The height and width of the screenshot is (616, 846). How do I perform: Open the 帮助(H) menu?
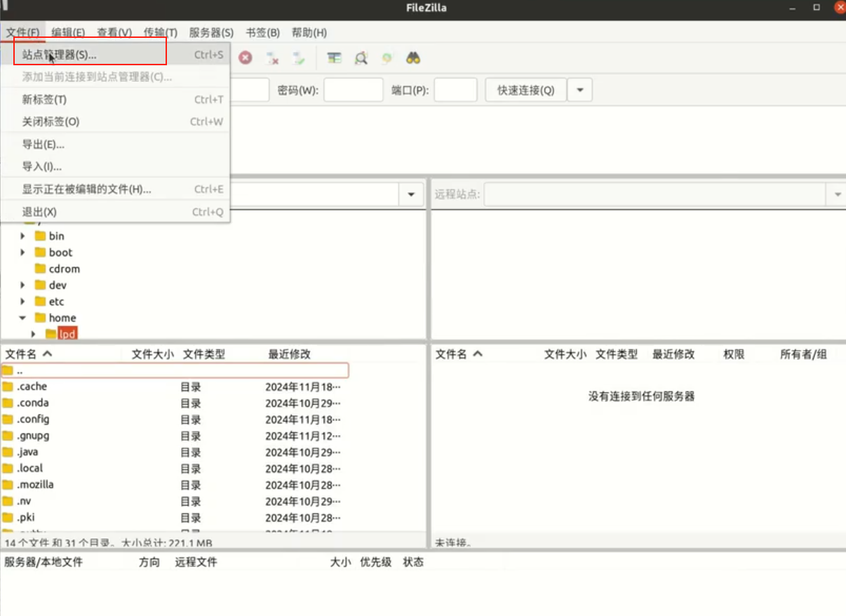[309, 32]
